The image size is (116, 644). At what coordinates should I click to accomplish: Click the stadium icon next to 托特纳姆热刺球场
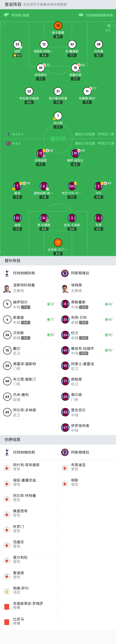[81, 15]
